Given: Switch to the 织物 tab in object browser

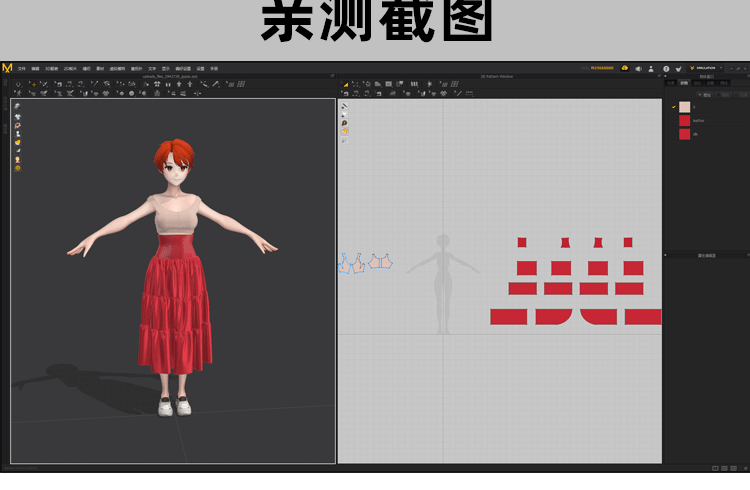Looking at the screenshot, I should [x=685, y=83].
